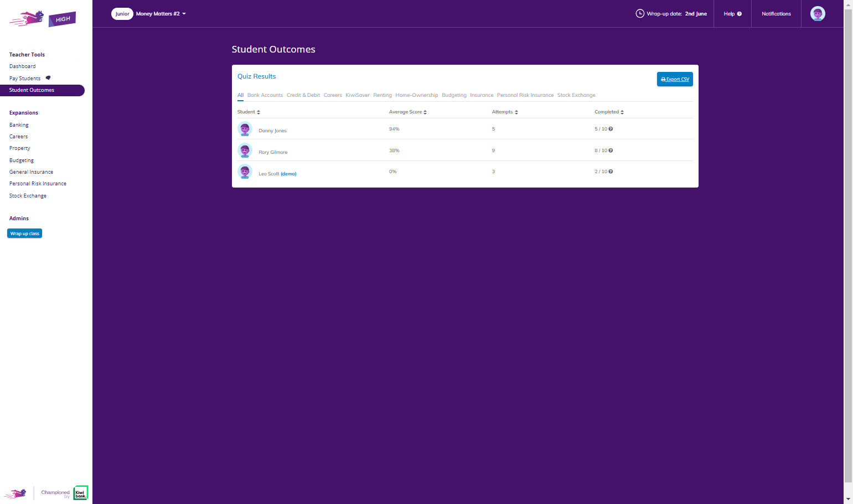Open the Stock Exchange quiz tab
Image resolution: width=853 pixels, height=504 pixels.
576,95
